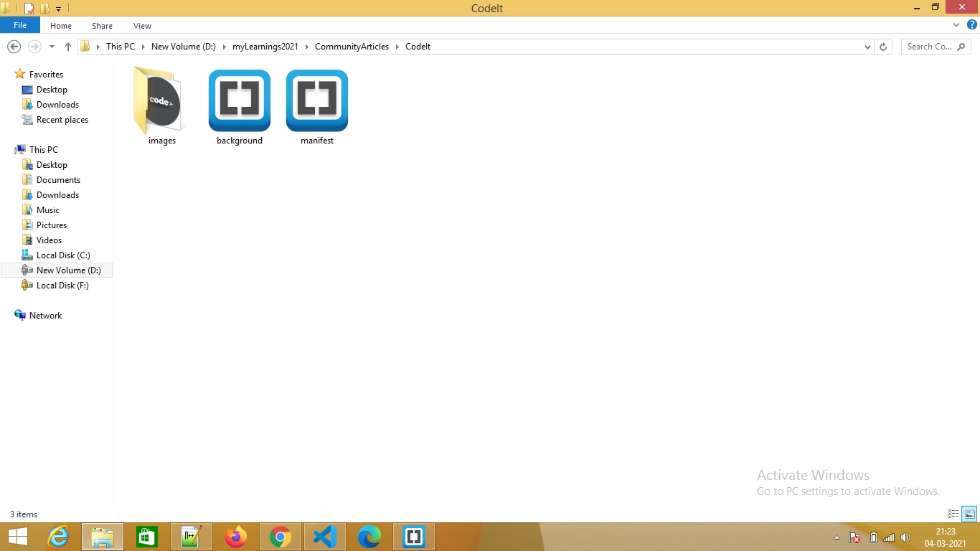
Task: Select the background file
Action: [240, 107]
